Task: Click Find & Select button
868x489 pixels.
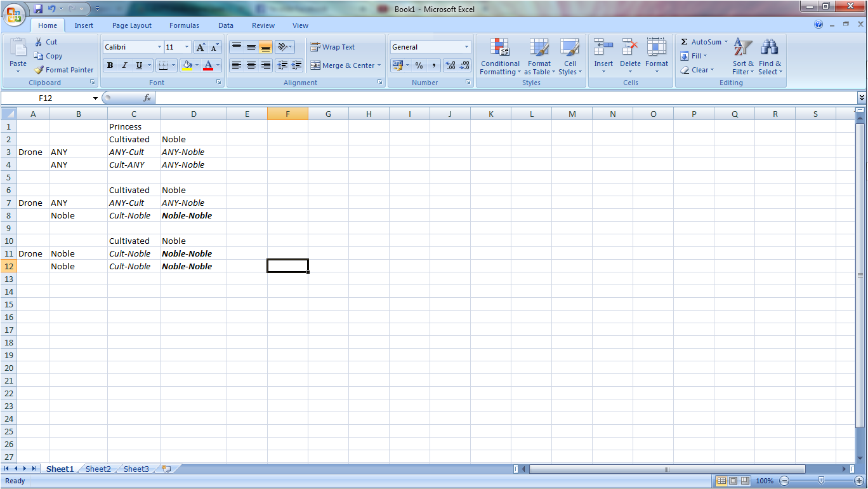Action: tap(770, 57)
